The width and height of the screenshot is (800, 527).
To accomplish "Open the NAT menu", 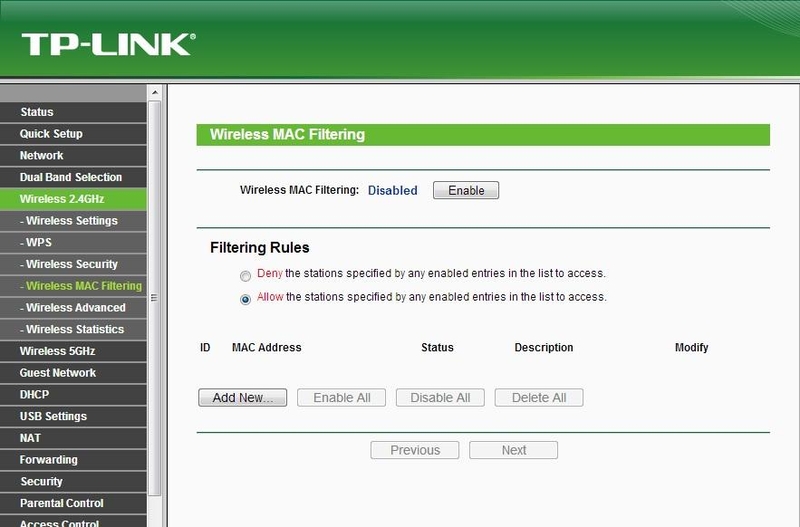I will click(x=73, y=438).
